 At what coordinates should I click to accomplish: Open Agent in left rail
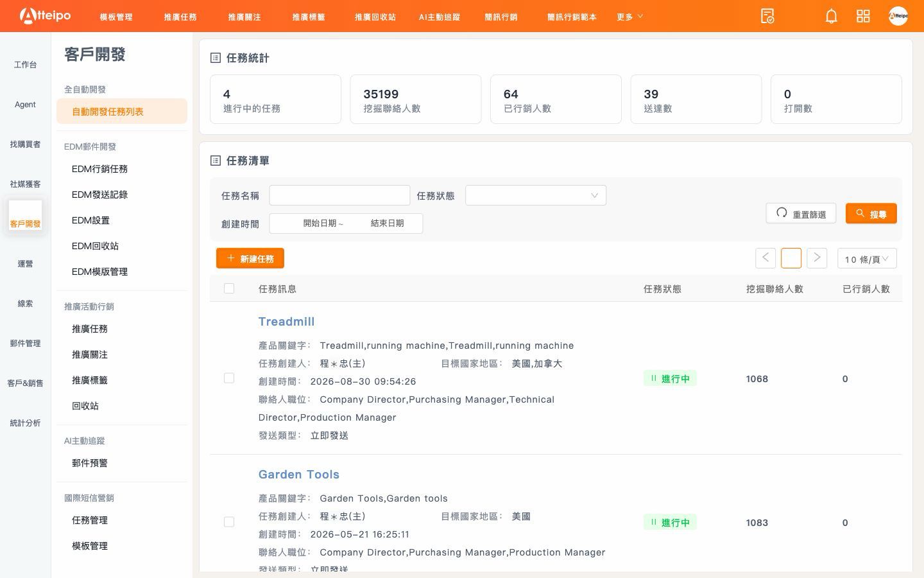point(25,105)
